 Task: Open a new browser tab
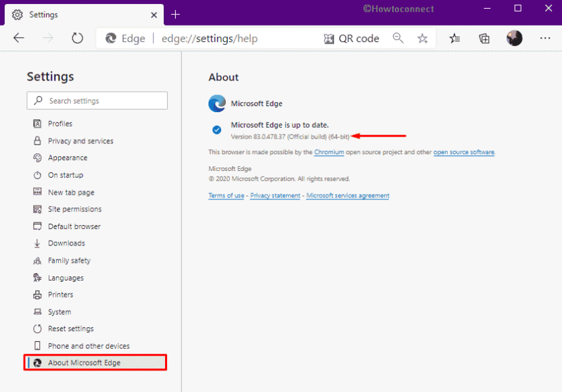176,14
